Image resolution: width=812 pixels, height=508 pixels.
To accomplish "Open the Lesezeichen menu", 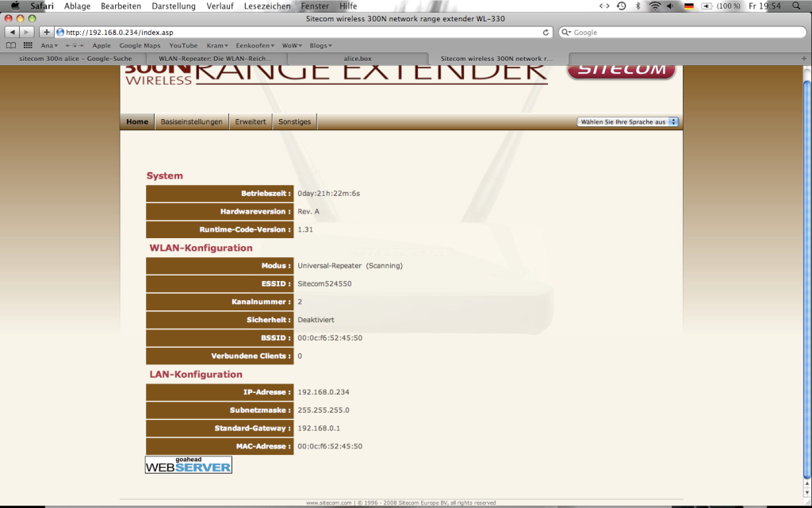I will coord(267,6).
